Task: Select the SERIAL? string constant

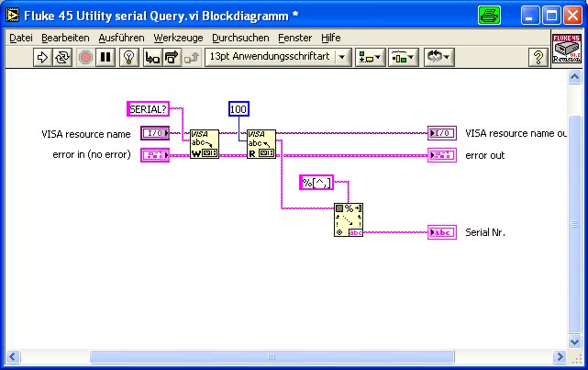Action: (148, 109)
